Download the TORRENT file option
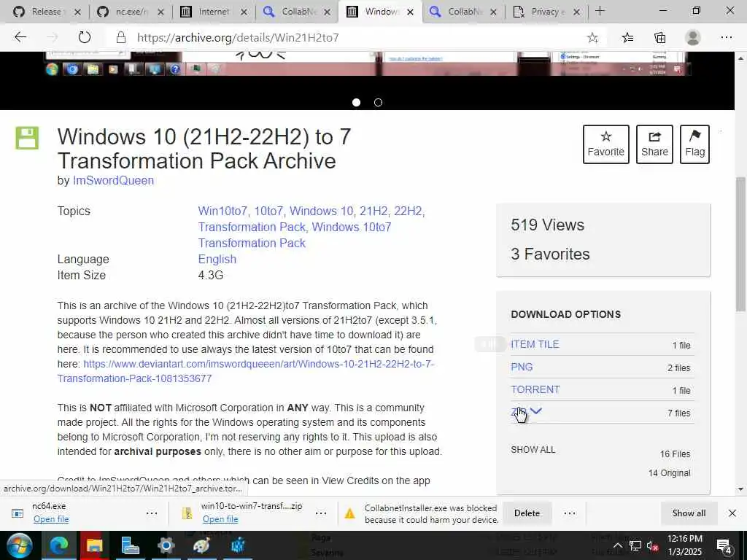Image resolution: width=747 pixels, height=560 pixels. coord(535,389)
